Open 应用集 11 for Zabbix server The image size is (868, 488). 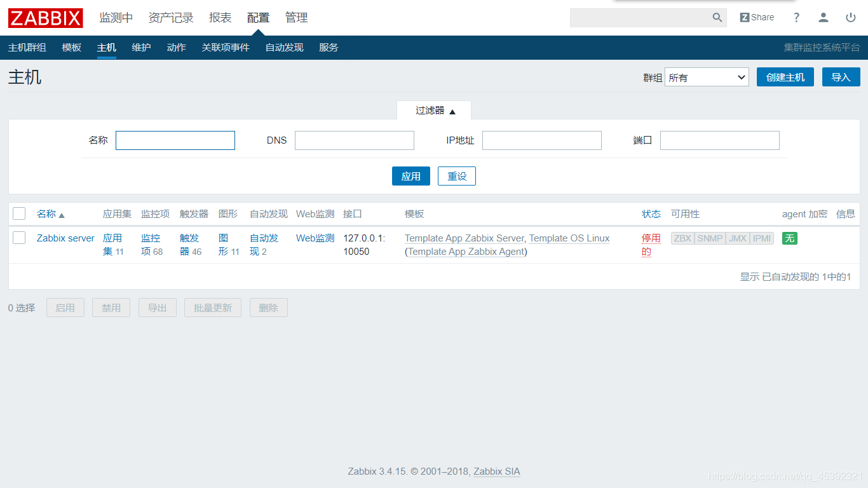[113, 245]
